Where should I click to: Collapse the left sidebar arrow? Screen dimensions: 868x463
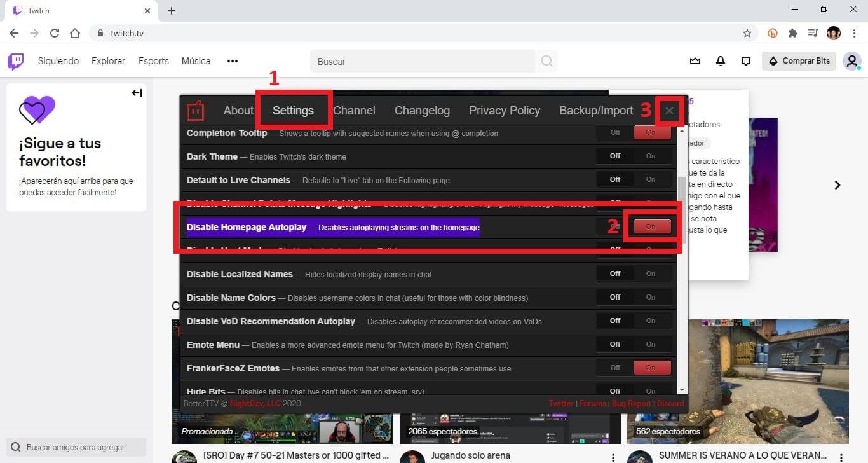[137, 93]
